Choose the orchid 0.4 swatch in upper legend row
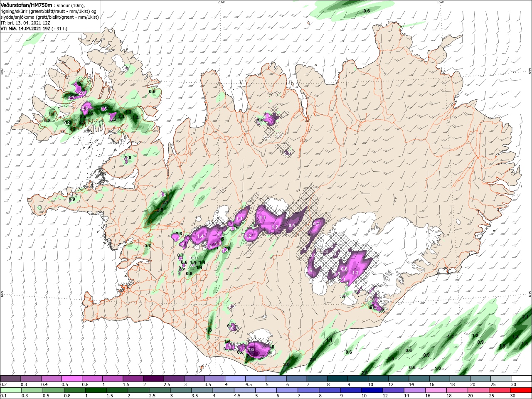This screenshot has height=399, width=532. (x=51, y=379)
